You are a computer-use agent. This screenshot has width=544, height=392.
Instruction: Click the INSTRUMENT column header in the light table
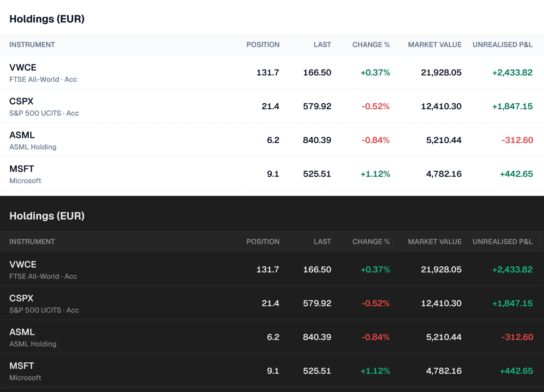click(32, 45)
